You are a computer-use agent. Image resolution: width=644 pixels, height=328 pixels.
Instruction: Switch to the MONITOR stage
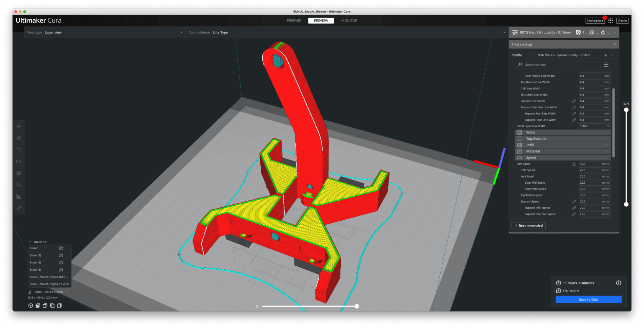point(349,21)
